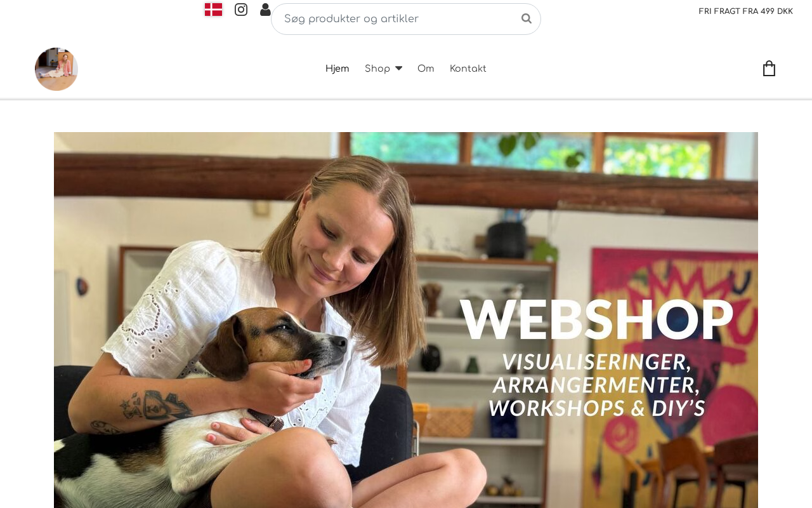Screen dimensions: 812x508
Task: Click the Danish flag language icon
Action: click(213, 10)
